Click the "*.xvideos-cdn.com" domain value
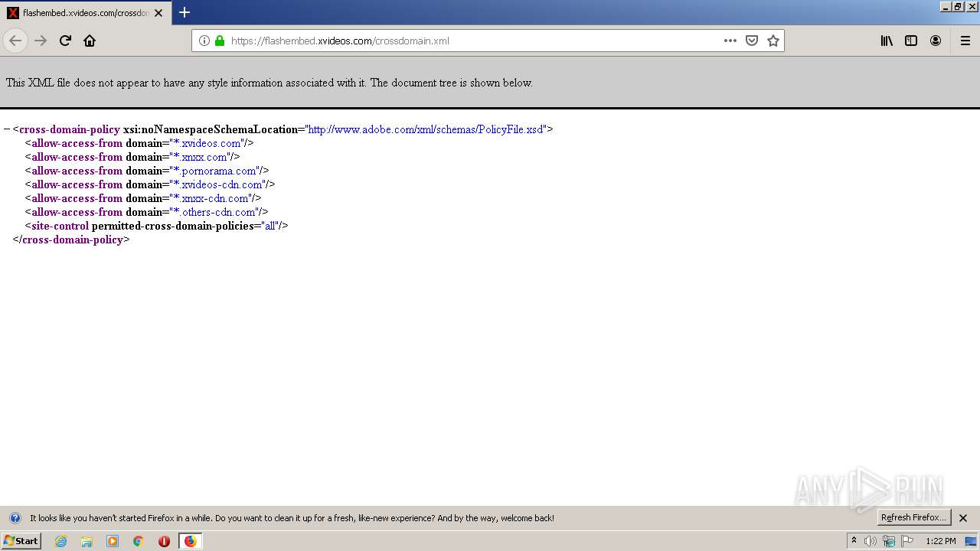Viewport: 980px width, 551px height. tap(219, 184)
